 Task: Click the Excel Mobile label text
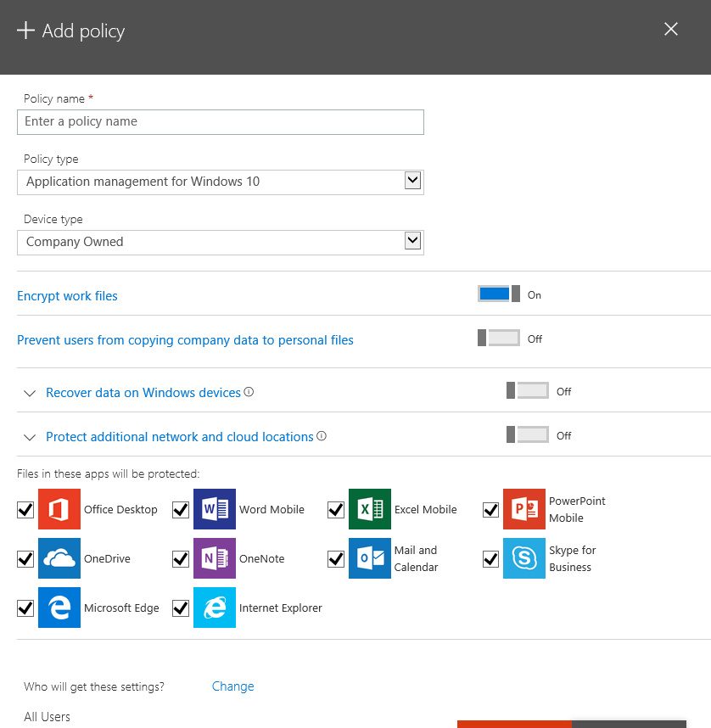(x=426, y=510)
